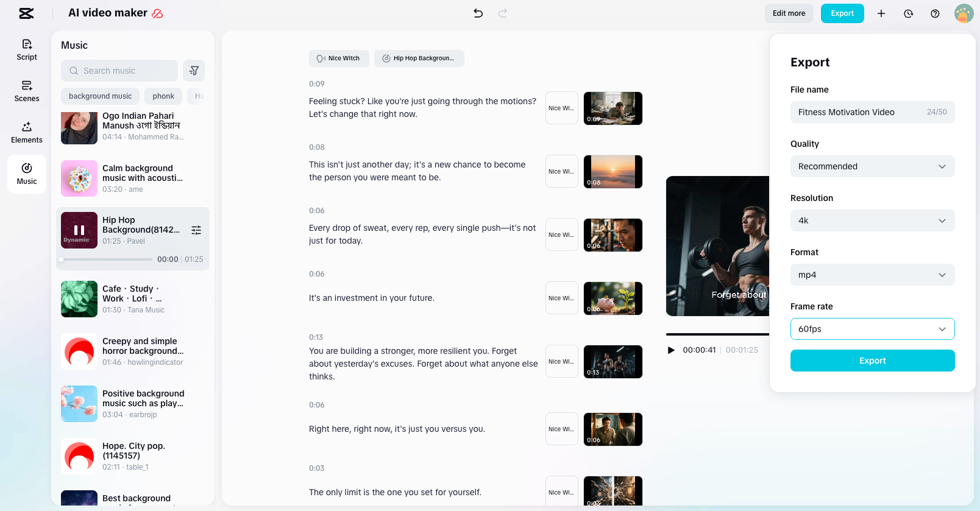The image size is (980, 511).
Task: Open voice button for 'Right here, right now'
Action: point(562,429)
